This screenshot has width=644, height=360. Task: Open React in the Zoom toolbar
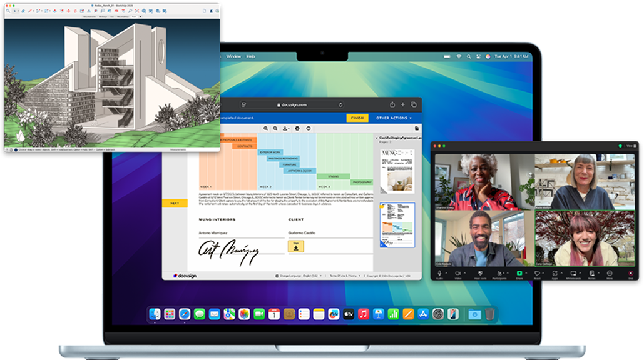[537, 274]
